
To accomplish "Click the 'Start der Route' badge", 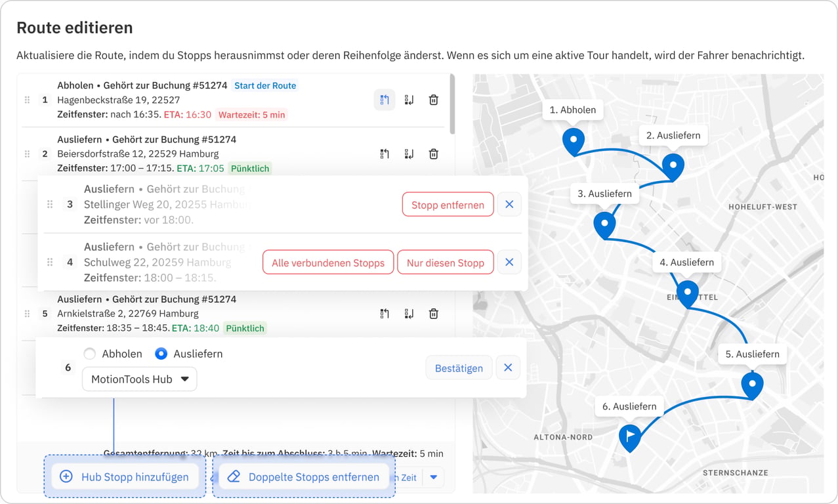I will [x=265, y=85].
